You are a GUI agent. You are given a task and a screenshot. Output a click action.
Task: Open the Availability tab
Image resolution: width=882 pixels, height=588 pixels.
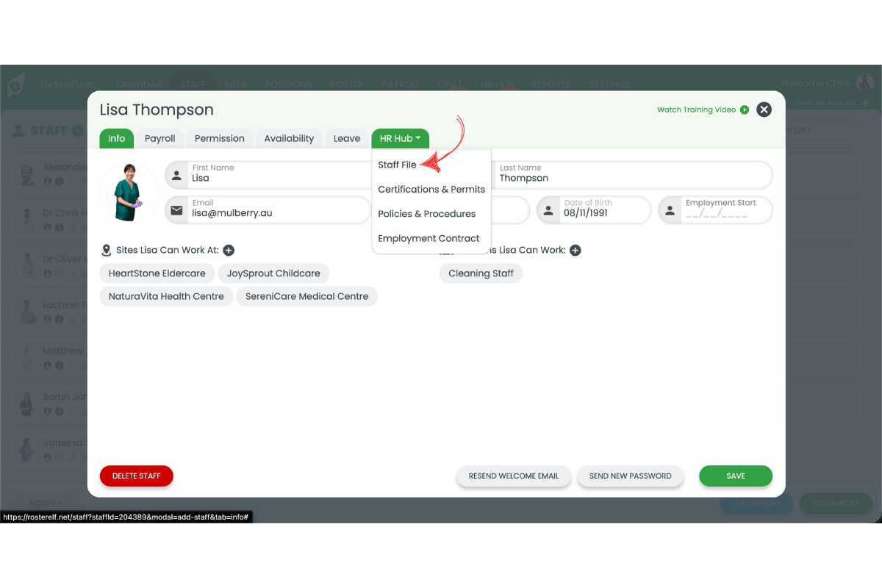tap(288, 138)
